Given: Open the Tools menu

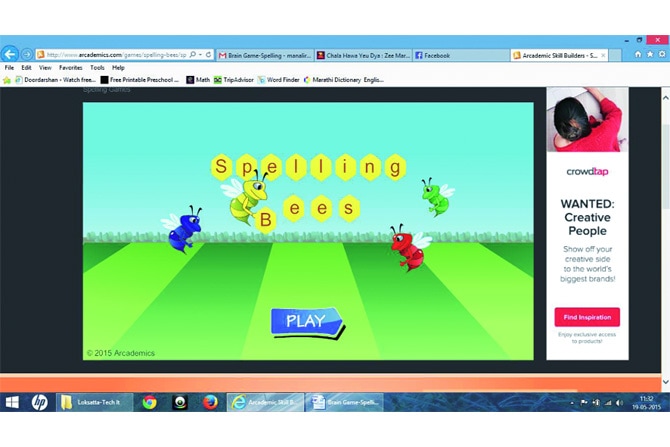Looking at the screenshot, I should pos(97,67).
